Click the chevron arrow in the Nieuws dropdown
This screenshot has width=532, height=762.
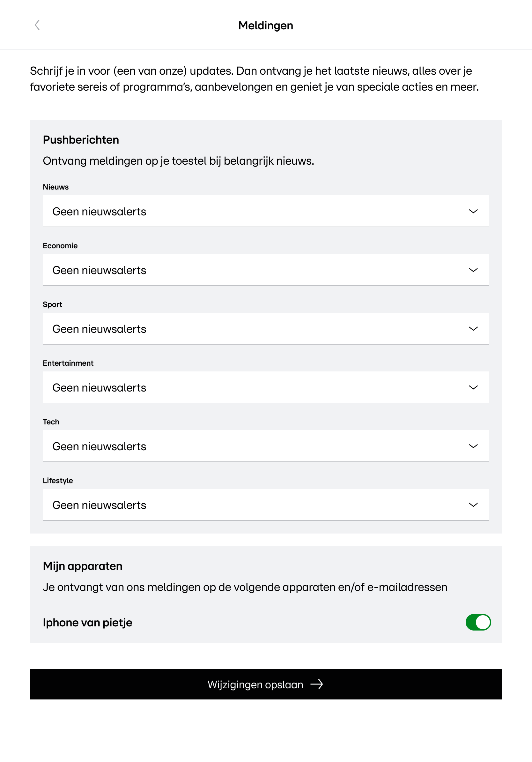473,212
